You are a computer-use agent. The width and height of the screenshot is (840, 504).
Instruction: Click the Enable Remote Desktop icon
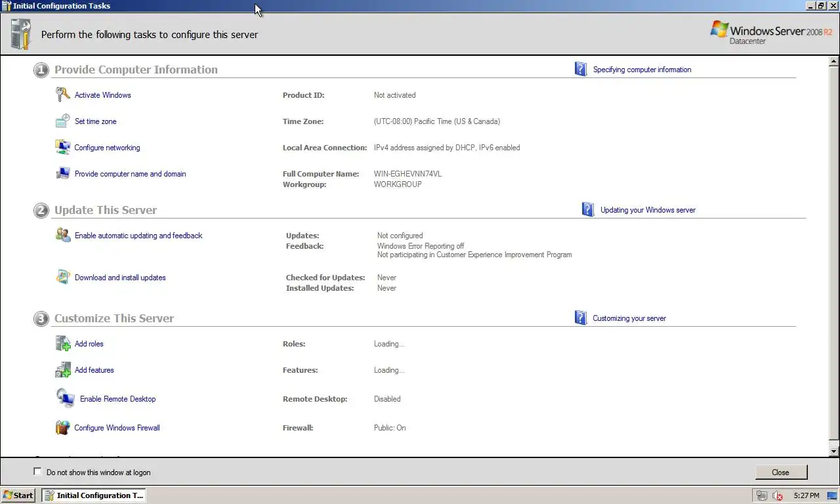point(65,398)
